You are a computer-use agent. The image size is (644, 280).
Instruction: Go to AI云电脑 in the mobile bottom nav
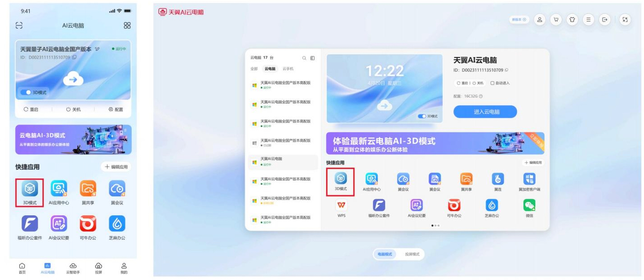pos(48,268)
